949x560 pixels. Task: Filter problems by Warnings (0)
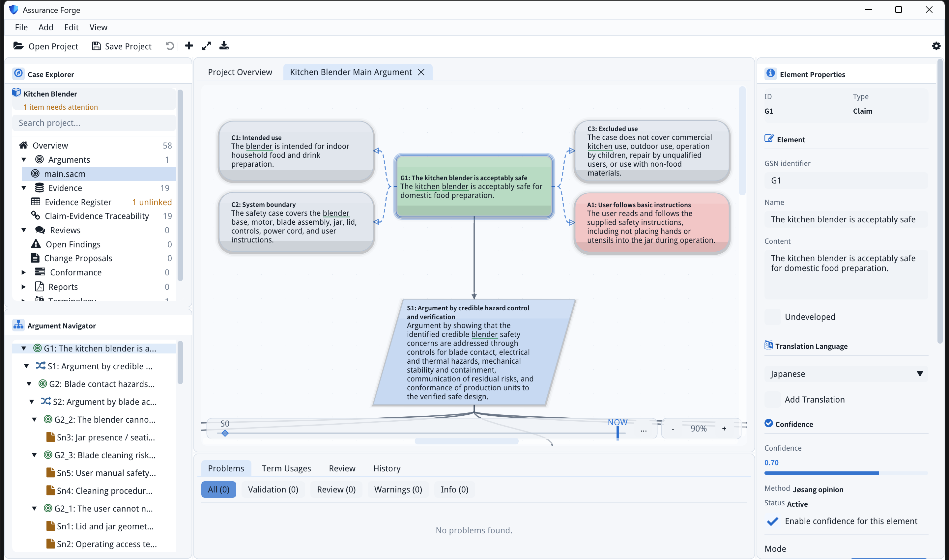point(398,490)
